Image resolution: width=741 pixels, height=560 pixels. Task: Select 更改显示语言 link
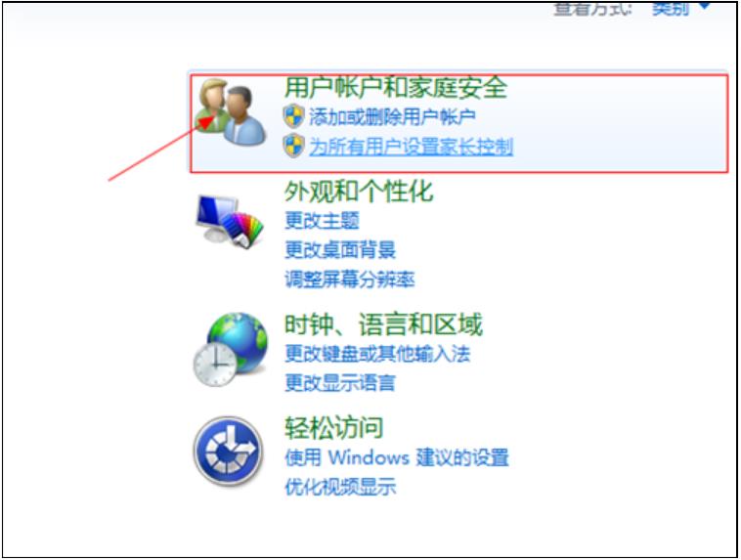(x=340, y=383)
